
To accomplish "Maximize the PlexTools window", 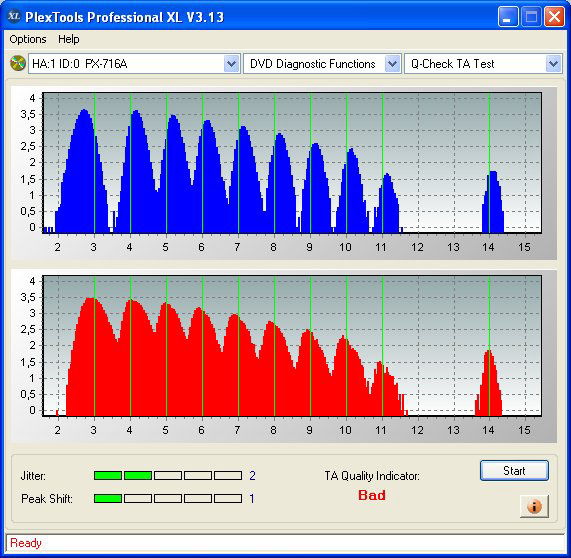I will pos(531,17).
